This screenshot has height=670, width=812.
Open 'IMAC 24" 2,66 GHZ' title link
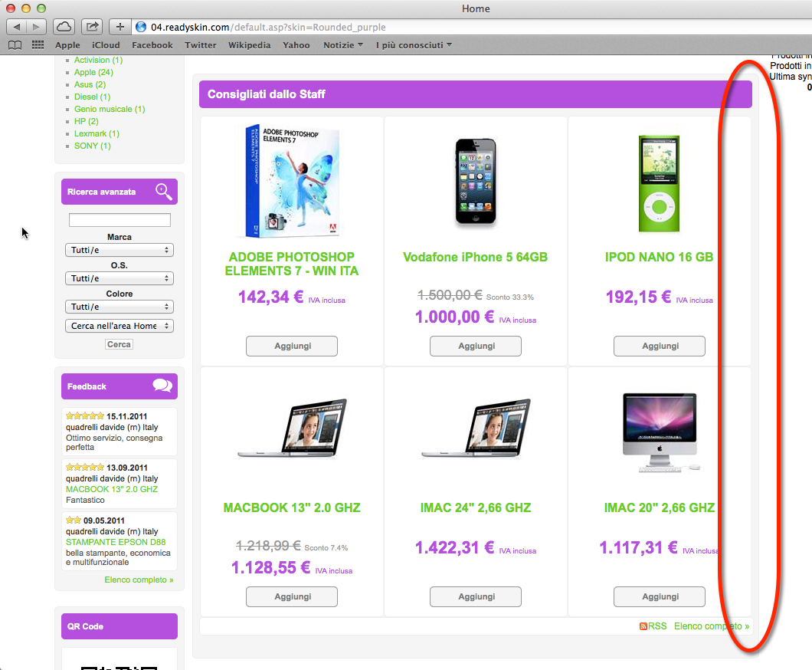(x=476, y=507)
